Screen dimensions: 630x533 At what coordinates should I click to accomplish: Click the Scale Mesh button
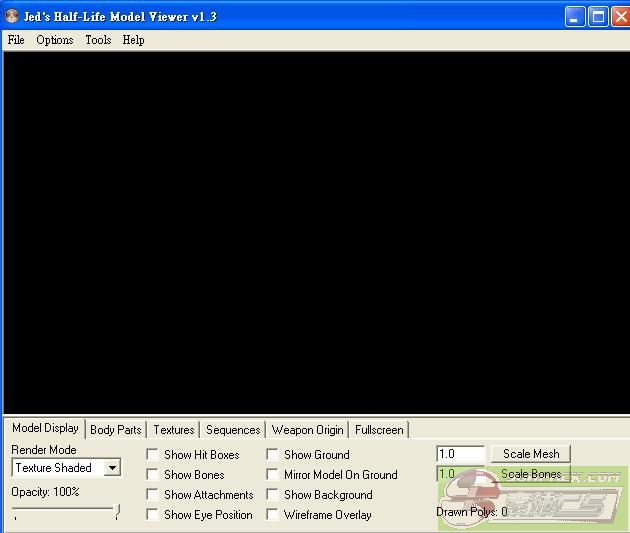click(x=531, y=454)
